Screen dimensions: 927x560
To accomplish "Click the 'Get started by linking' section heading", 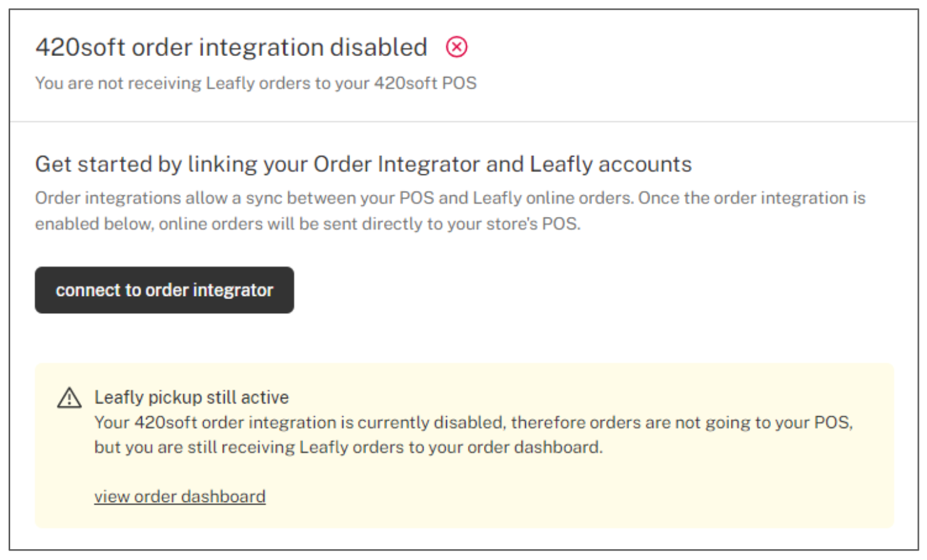I will point(363,164).
